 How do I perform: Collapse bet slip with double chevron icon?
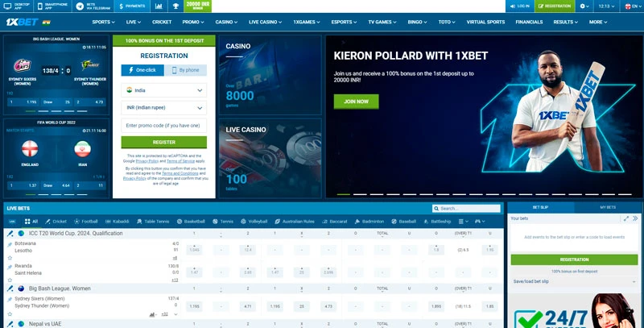point(635,218)
